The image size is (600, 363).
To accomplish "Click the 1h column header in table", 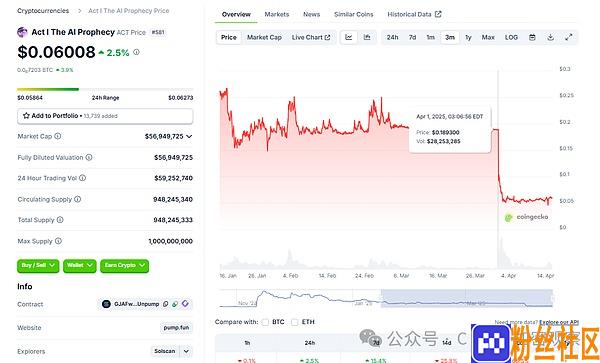I will (247, 343).
